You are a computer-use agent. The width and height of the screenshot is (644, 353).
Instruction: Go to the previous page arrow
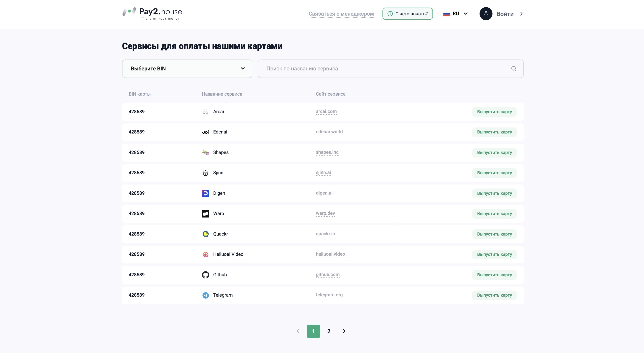click(298, 331)
